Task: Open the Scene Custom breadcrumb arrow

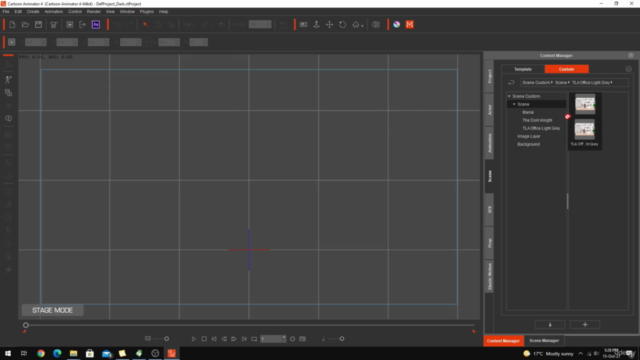Action: [552, 82]
